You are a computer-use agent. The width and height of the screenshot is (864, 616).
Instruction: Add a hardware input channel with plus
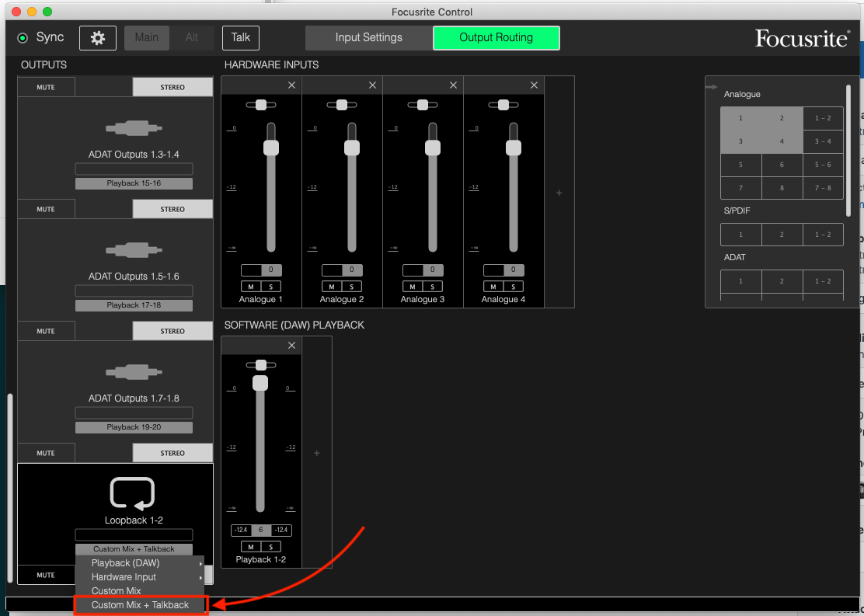tap(559, 193)
